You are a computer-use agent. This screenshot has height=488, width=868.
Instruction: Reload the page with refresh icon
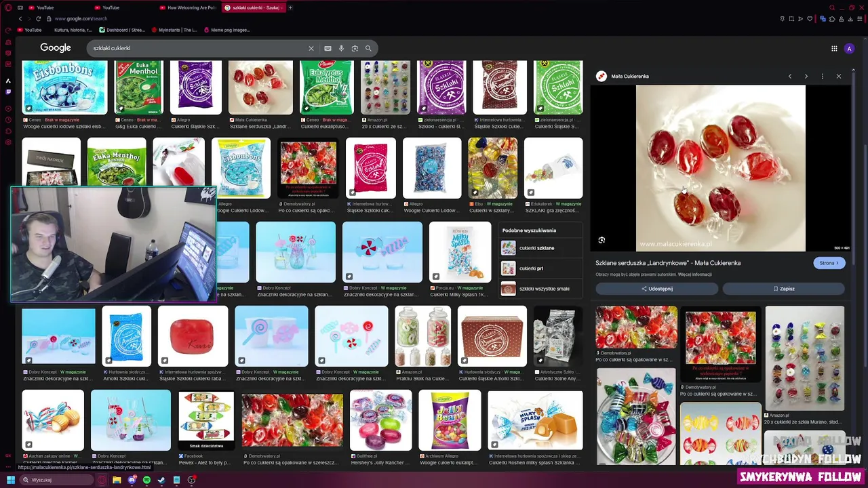(x=38, y=18)
